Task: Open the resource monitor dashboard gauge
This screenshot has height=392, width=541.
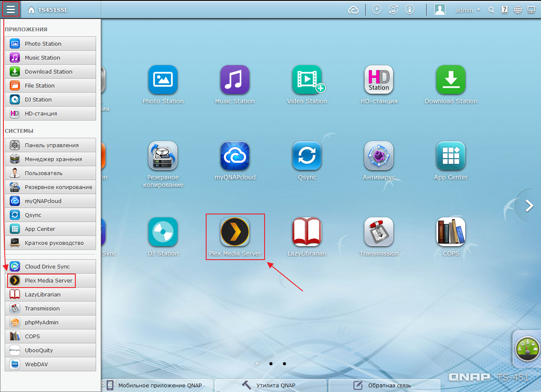Action: pyautogui.click(x=527, y=349)
